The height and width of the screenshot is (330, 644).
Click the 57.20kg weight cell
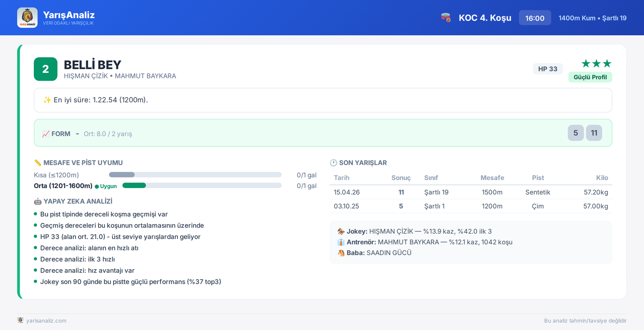coord(596,192)
